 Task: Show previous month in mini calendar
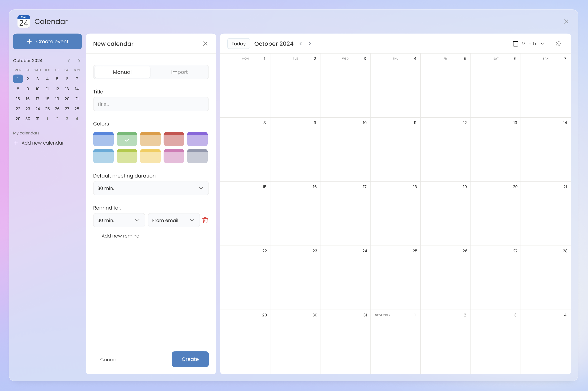(x=69, y=61)
